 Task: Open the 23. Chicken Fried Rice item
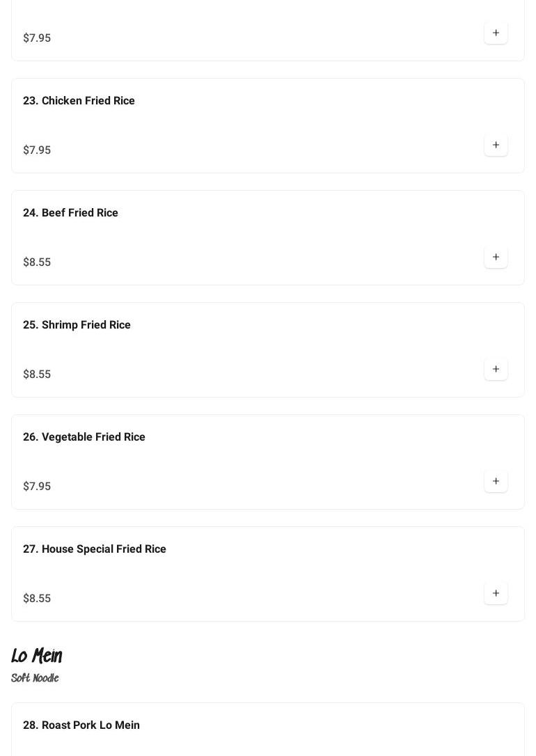coord(79,101)
